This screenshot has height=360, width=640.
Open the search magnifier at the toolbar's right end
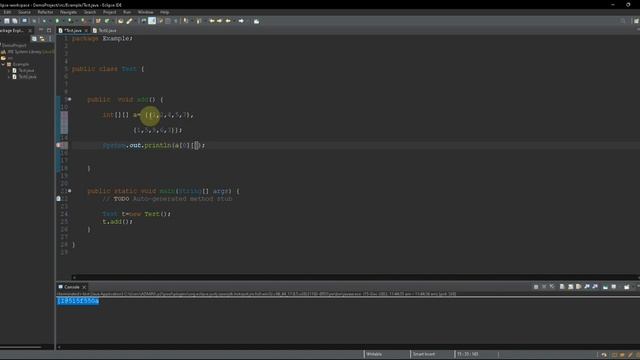[x=622, y=21]
